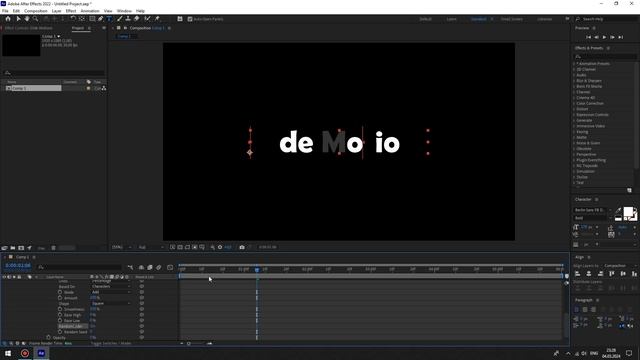Switch to Default workspace
Viewport: 640px width, 360px height.
426,19
